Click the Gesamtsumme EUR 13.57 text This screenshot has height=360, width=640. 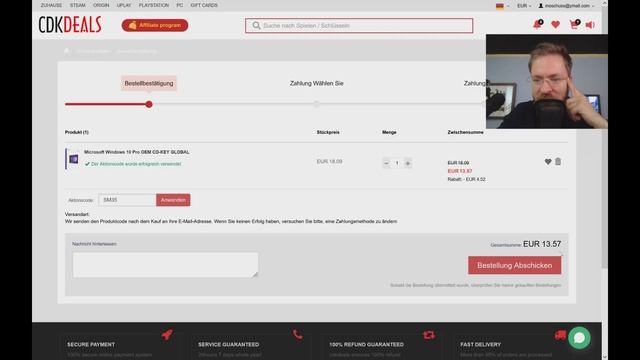[x=526, y=244]
